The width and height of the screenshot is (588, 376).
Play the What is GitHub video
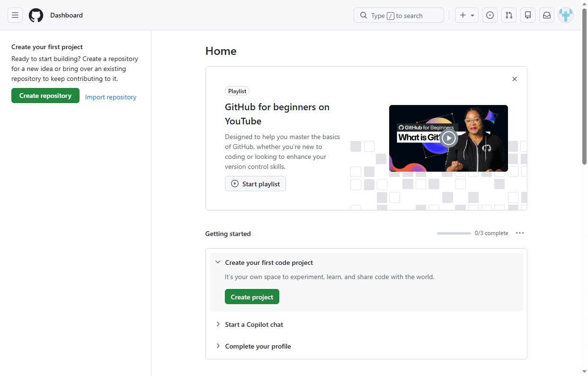pos(448,138)
